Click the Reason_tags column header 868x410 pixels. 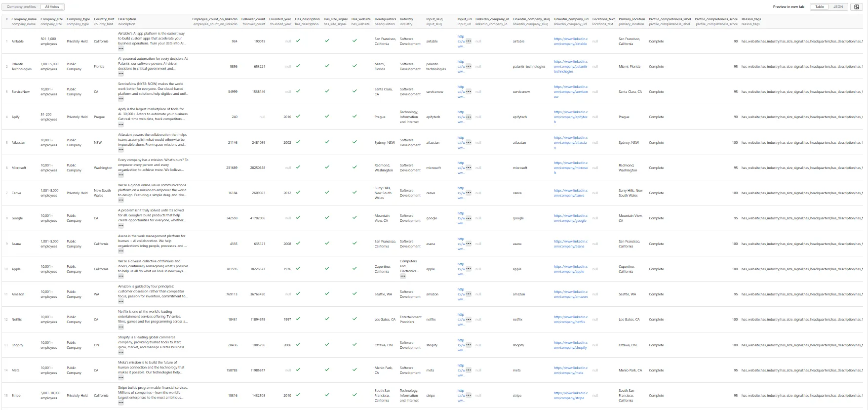tap(751, 21)
